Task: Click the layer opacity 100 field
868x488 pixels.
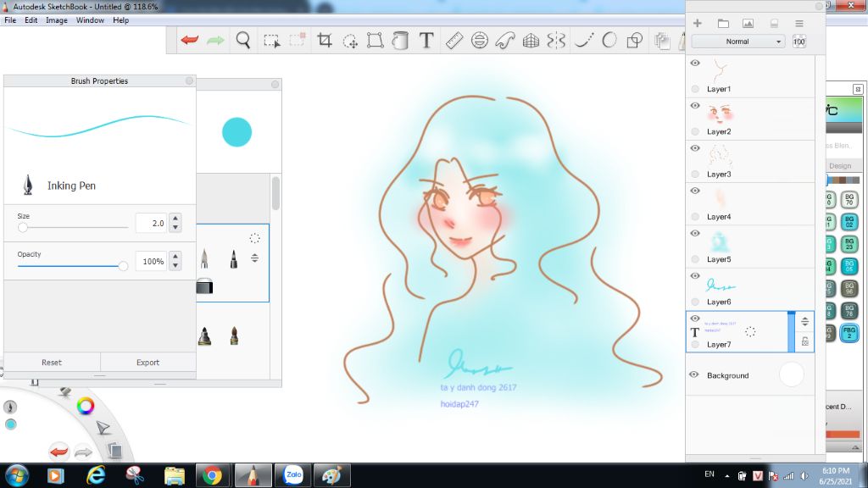Action: tap(798, 42)
